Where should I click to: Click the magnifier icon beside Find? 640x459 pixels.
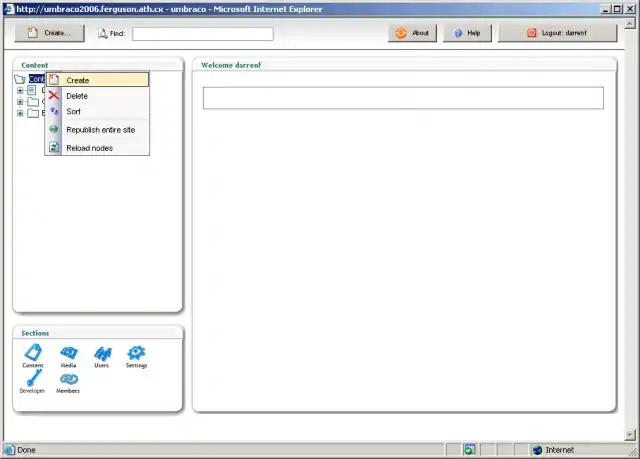(102, 33)
